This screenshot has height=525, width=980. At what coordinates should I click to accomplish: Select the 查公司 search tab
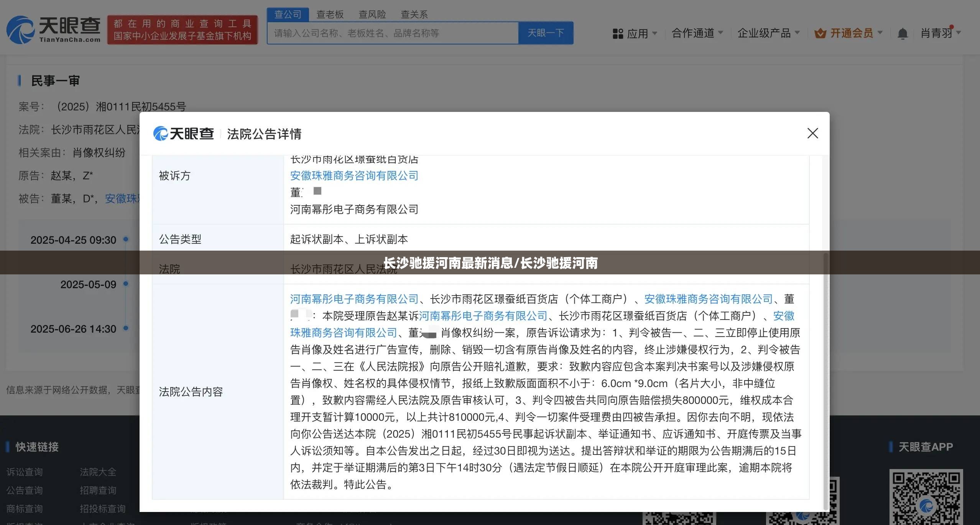(288, 15)
